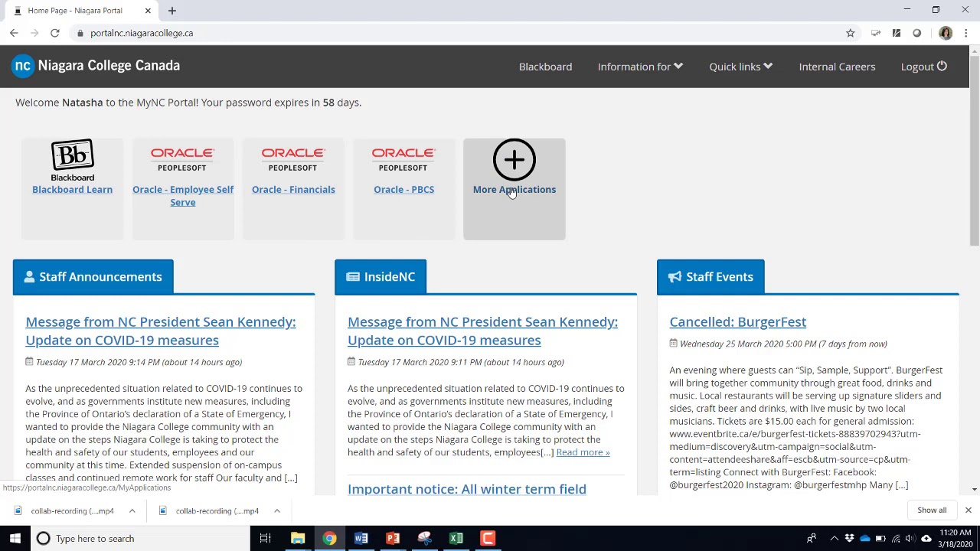Open the Chrome three-dot menu
This screenshot has height=551, width=980.
(x=966, y=33)
